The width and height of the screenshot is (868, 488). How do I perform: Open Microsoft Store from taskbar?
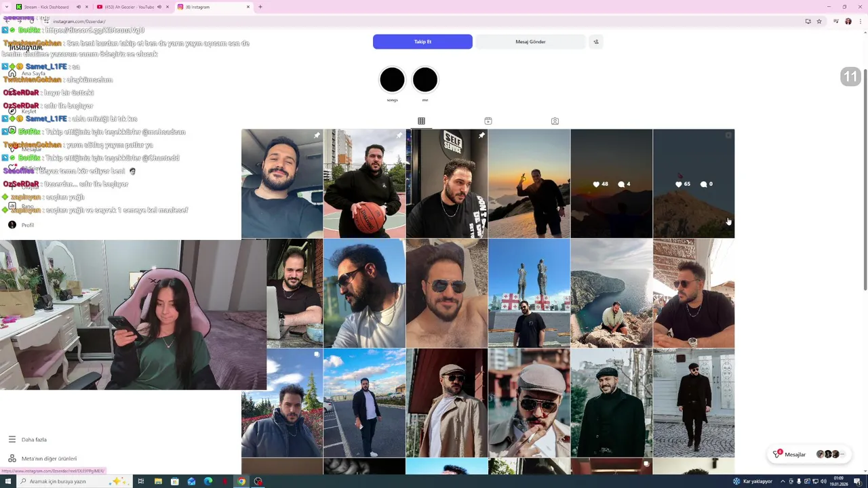[x=175, y=481]
